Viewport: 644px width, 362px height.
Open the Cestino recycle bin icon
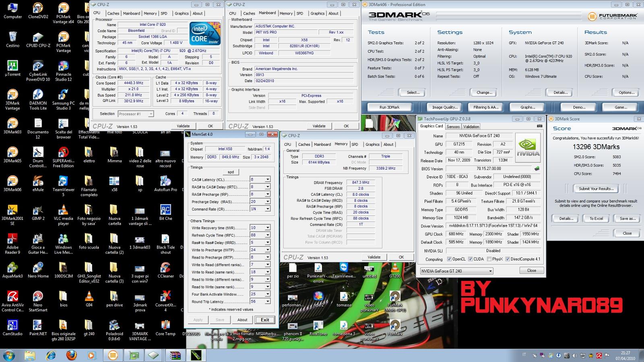pos(12,40)
